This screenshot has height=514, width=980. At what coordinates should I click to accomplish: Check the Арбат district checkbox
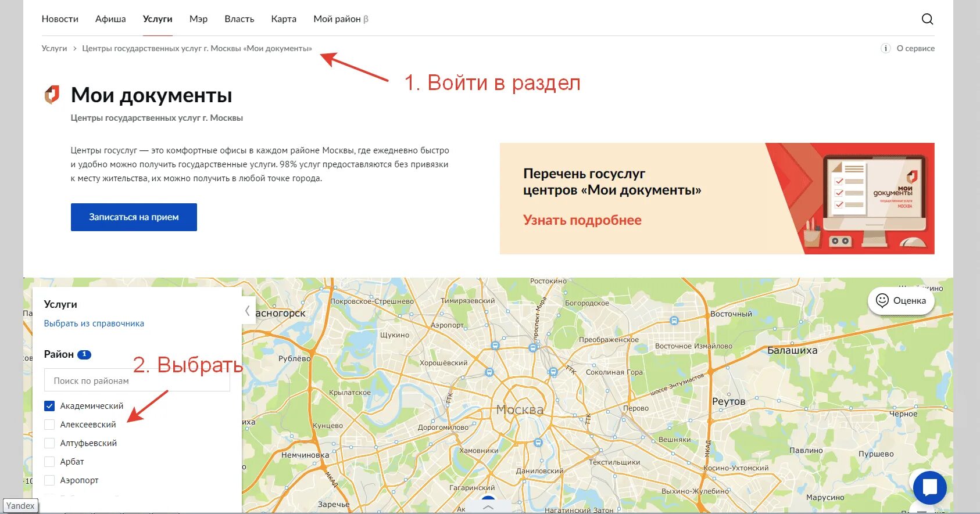[49, 462]
